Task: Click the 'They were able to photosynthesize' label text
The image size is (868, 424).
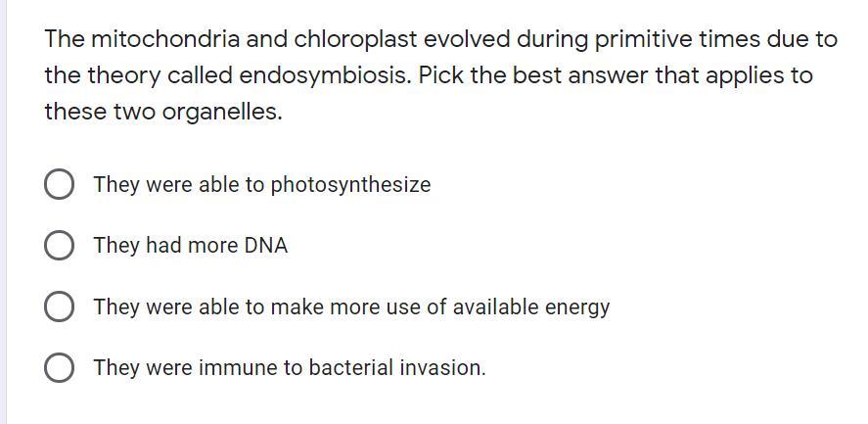Action: coord(262,184)
